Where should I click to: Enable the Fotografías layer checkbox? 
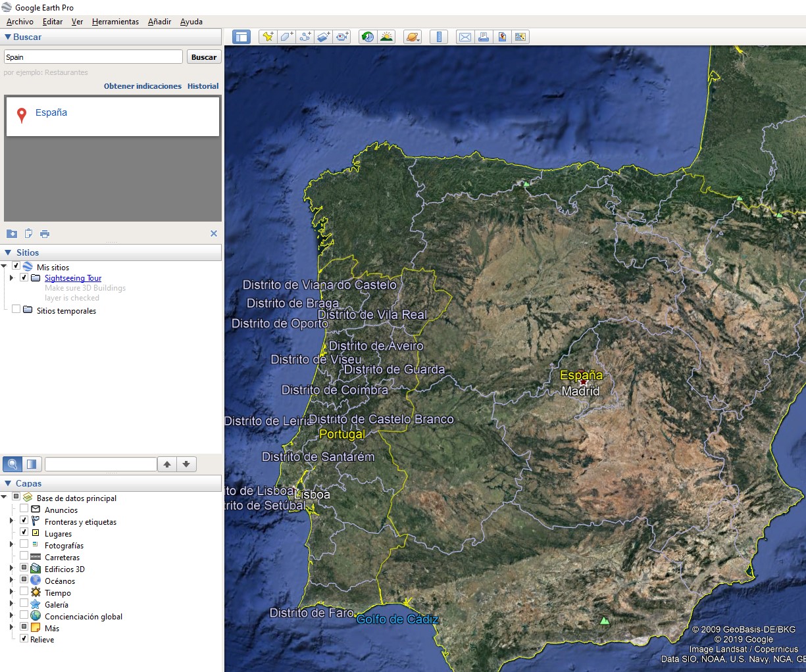[24, 544]
